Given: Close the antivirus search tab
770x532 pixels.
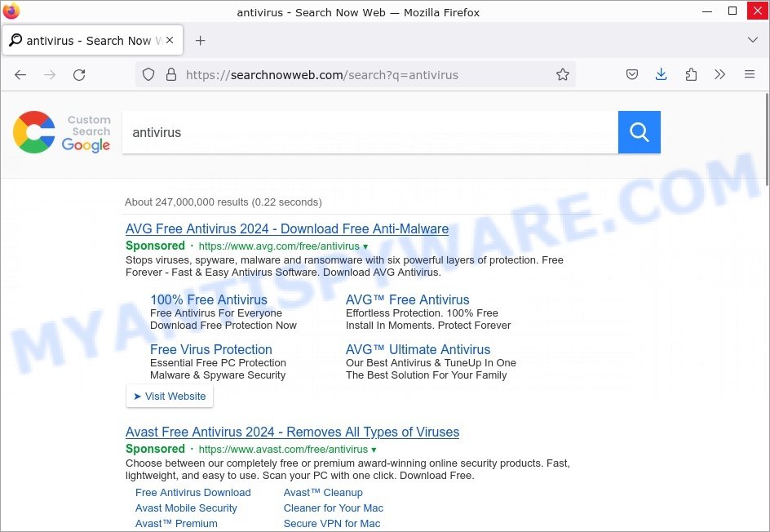Looking at the screenshot, I should click(170, 40).
